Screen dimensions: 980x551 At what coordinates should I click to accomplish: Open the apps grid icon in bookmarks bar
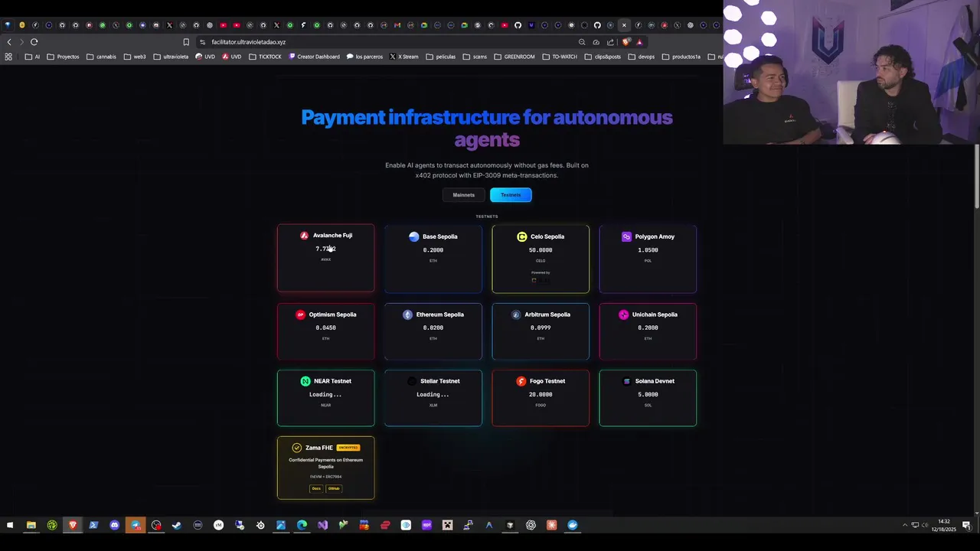[x=8, y=57]
